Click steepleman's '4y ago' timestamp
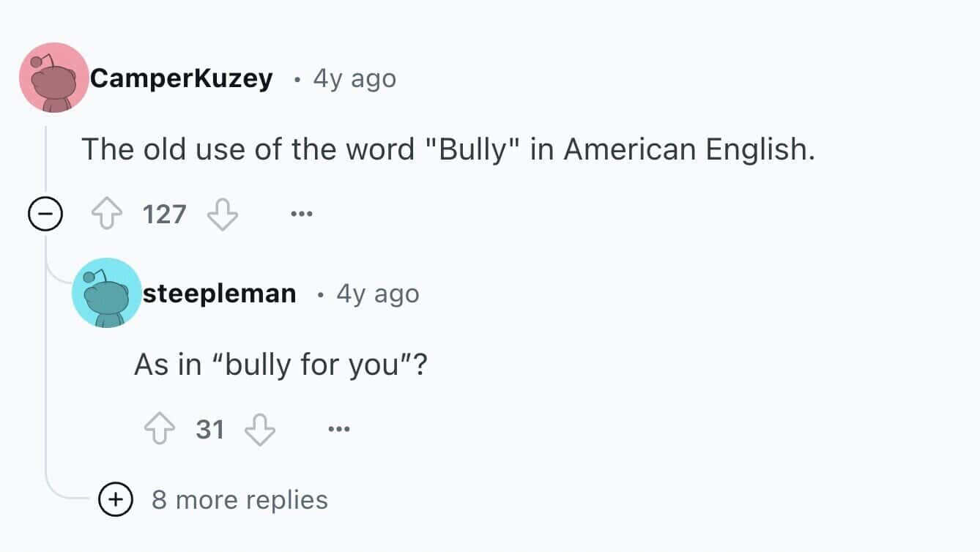980x552 pixels. pyautogui.click(x=378, y=294)
